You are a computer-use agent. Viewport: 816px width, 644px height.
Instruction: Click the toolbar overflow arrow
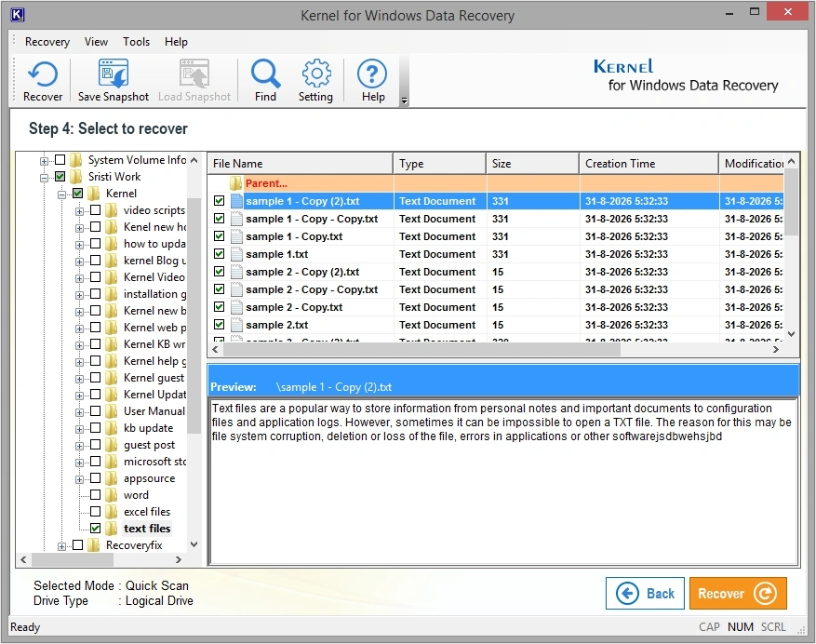(405, 101)
